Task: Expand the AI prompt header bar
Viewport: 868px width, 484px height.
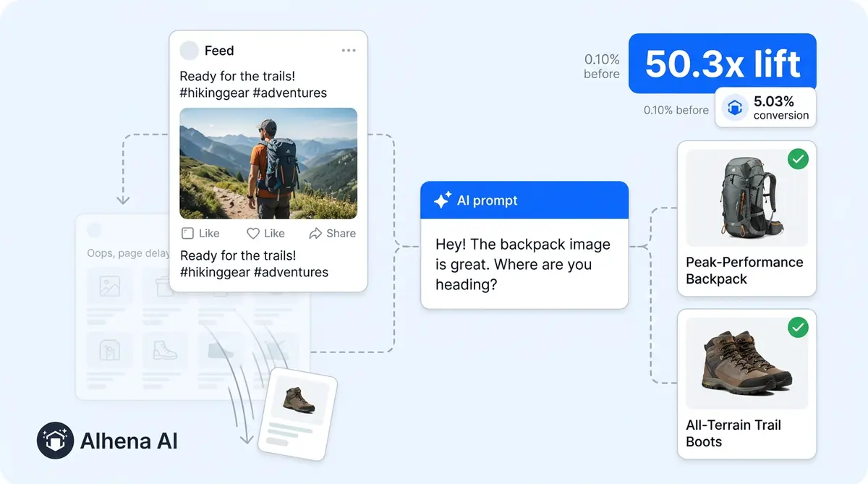Action: 524,200
